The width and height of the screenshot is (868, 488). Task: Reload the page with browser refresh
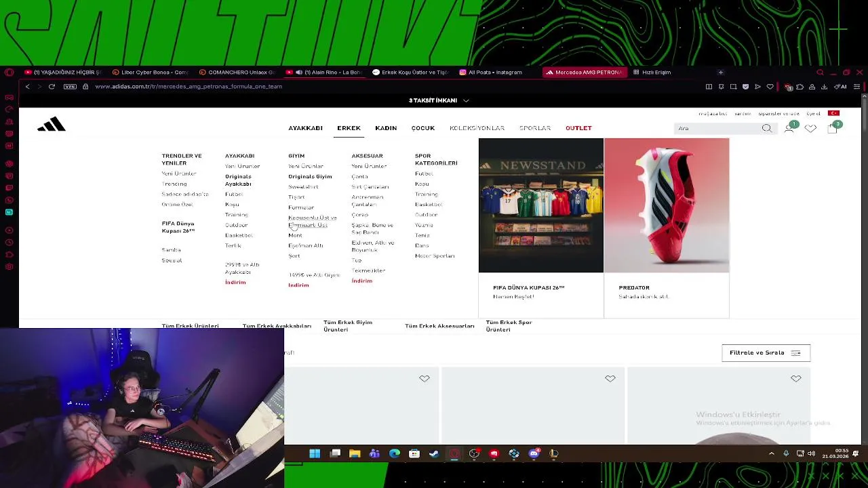coord(52,87)
